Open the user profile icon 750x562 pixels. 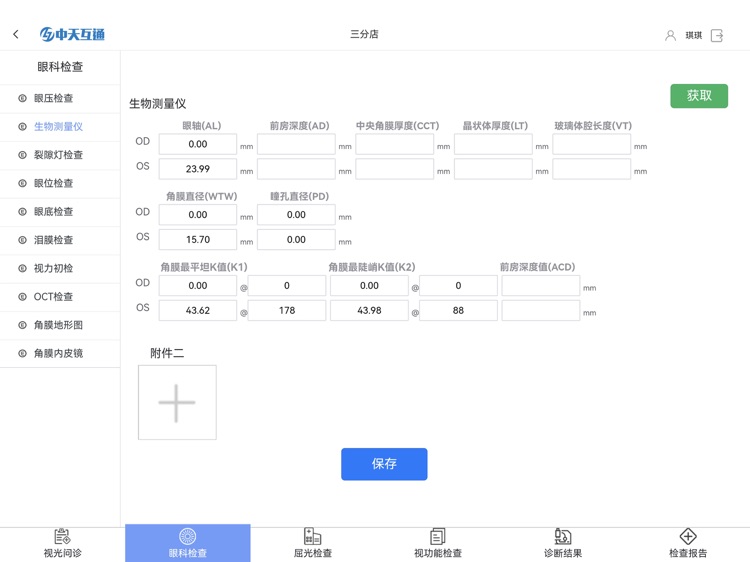click(x=670, y=35)
